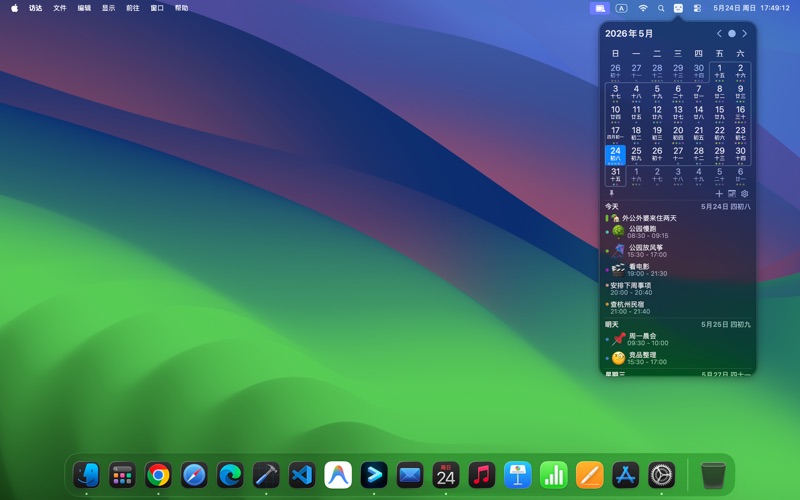800x500 pixels.
Task: Open the blue arrow terminal-style app in Dock
Action: pyautogui.click(x=374, y=475)
